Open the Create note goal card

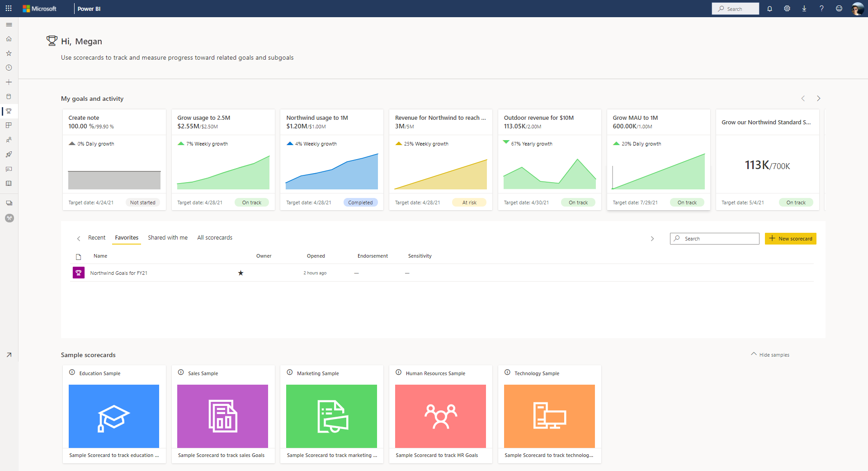tap(114, 160)
